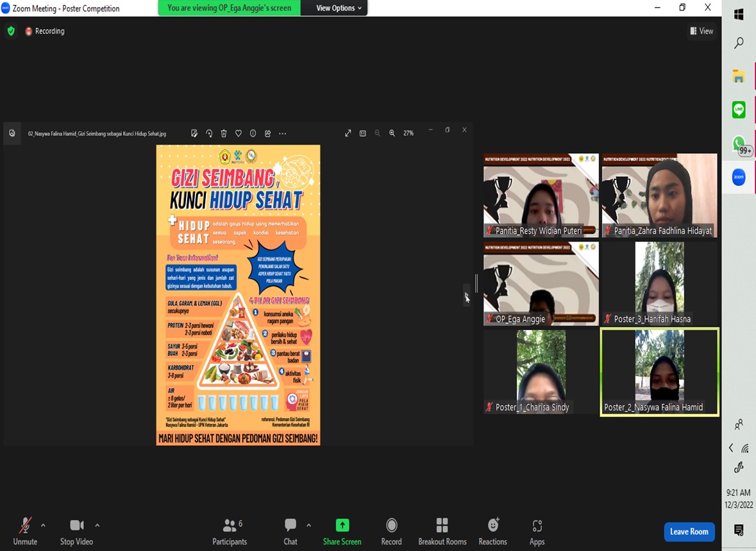This screenshot has height=551, width=756.
Task: Select Poster_2_Nasywa Falina Hamid video tile
Action: tap(659, 372)
